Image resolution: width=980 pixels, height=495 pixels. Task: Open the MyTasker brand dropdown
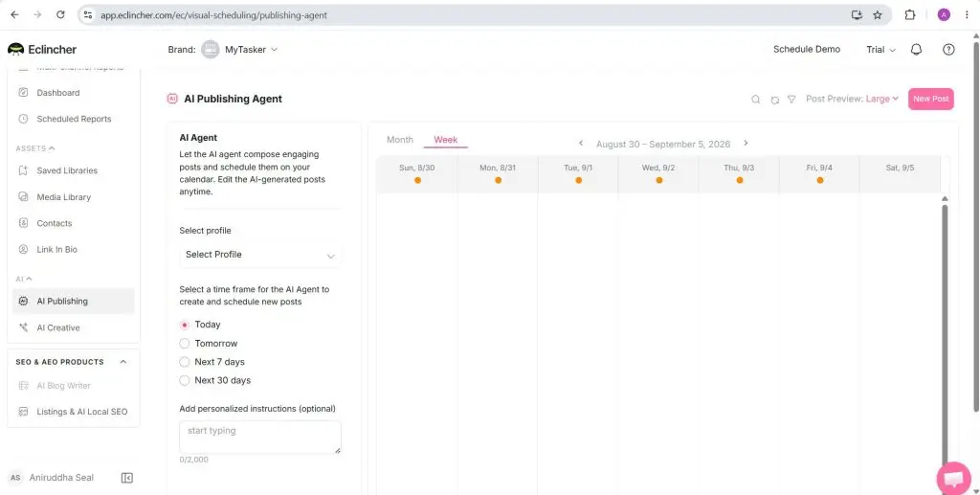(x=251, y=50)
